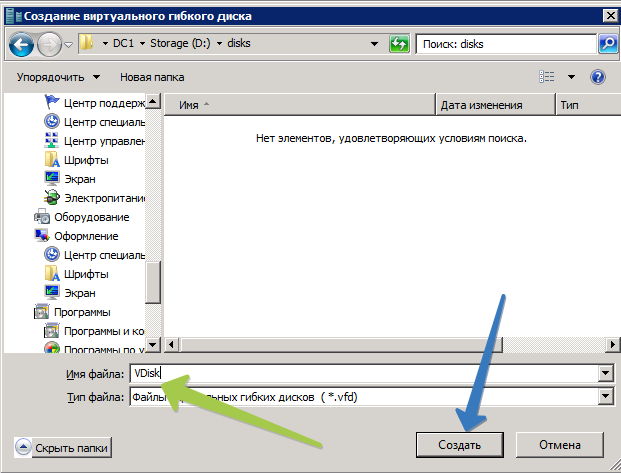The width and height of the screenshot is (621, 473).
Task: Open the Упорядочить menu
Action: [x=58, y=77]
